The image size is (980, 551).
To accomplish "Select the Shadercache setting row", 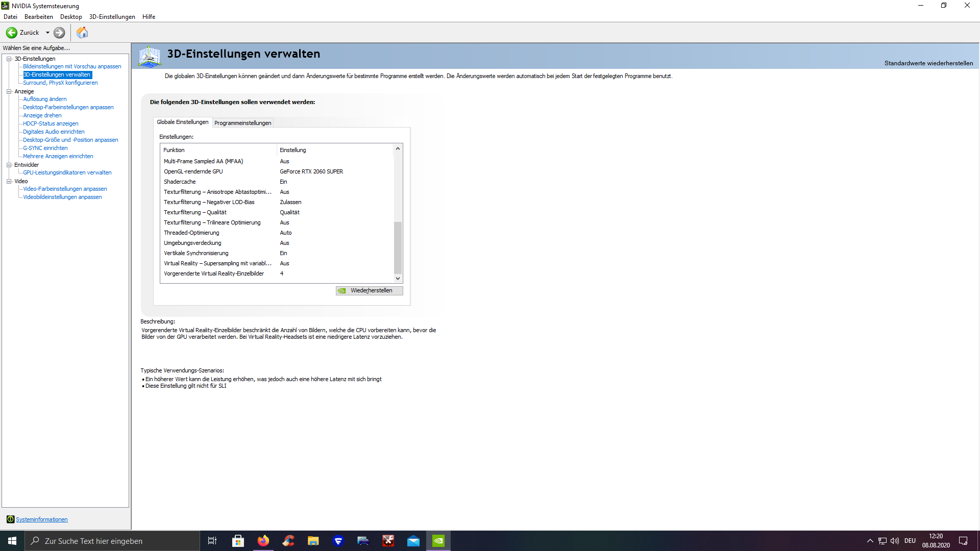I will click(277, 182).
